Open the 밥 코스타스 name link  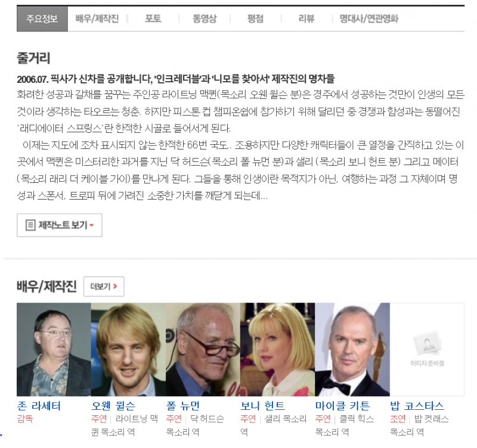(417, 406)
